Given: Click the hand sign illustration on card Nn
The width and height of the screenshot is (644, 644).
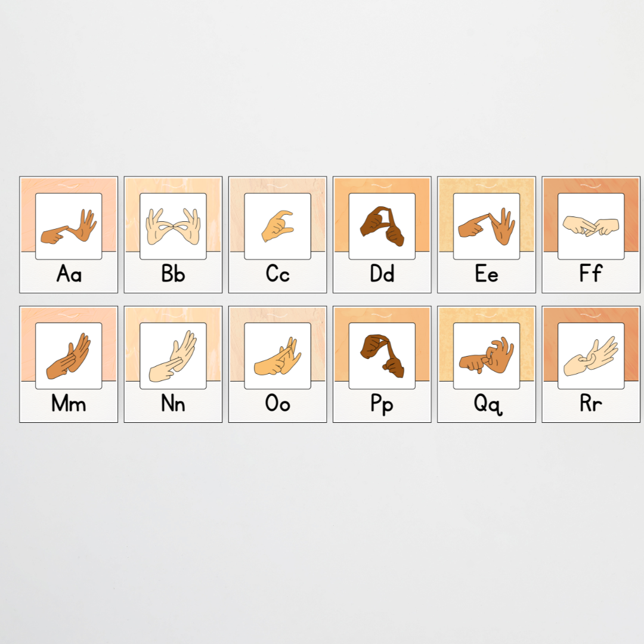Looking at the screenshot, I should click(x=172, y=355).
